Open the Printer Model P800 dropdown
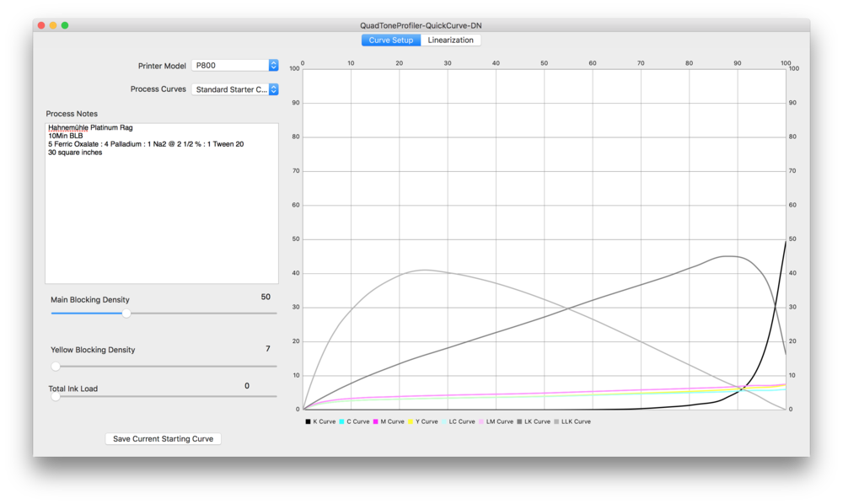This screenshot has width=843, height=504. tap(235, 66)
